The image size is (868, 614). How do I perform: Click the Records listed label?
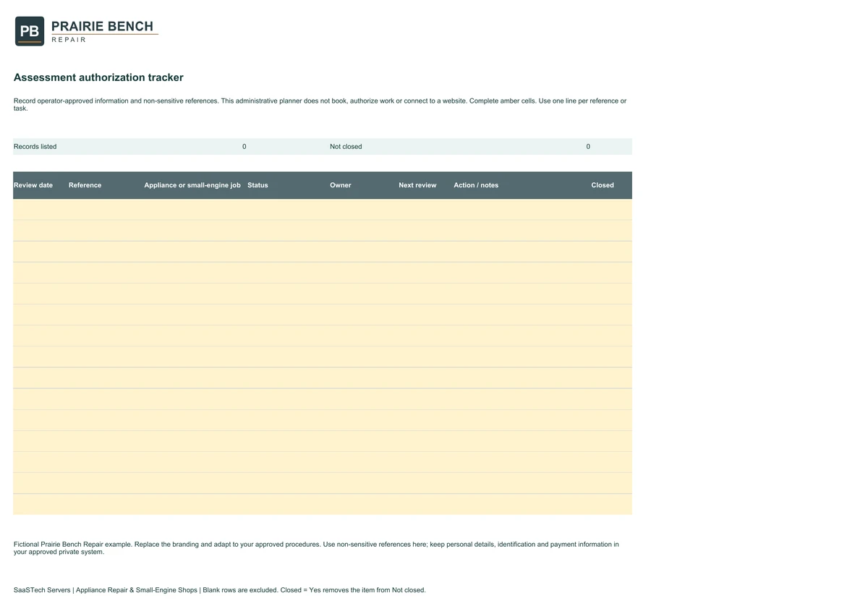(35, 147)
